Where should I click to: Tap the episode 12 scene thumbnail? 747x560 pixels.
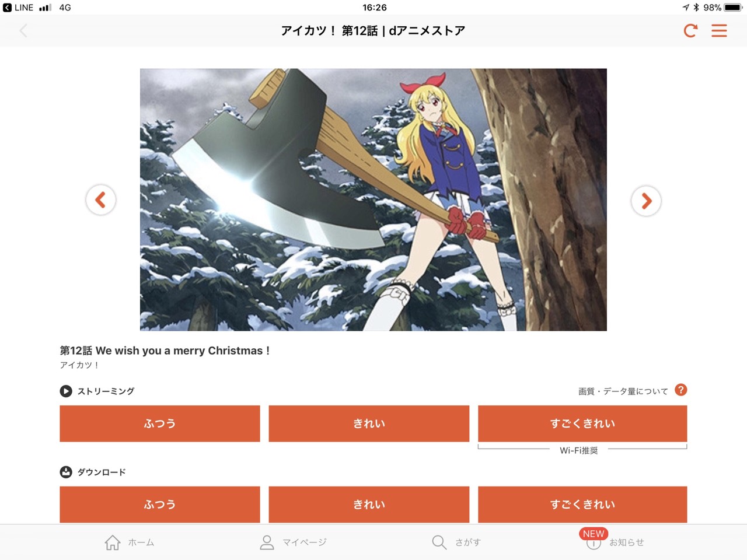coord(373,199)
